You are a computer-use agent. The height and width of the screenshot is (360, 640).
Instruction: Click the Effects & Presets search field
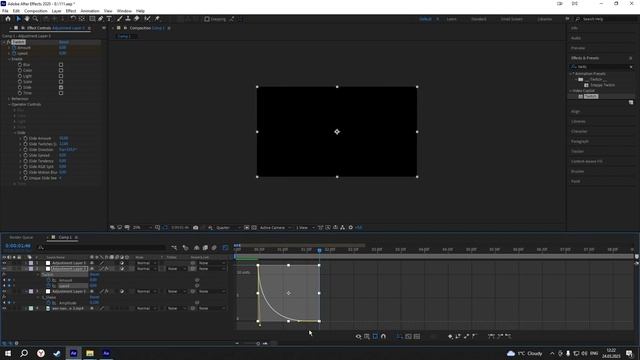click(602, 67)
